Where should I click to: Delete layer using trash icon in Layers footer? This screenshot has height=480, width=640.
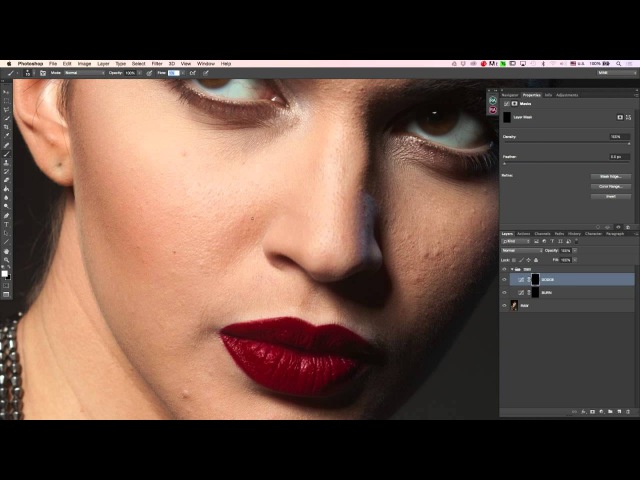628,412
